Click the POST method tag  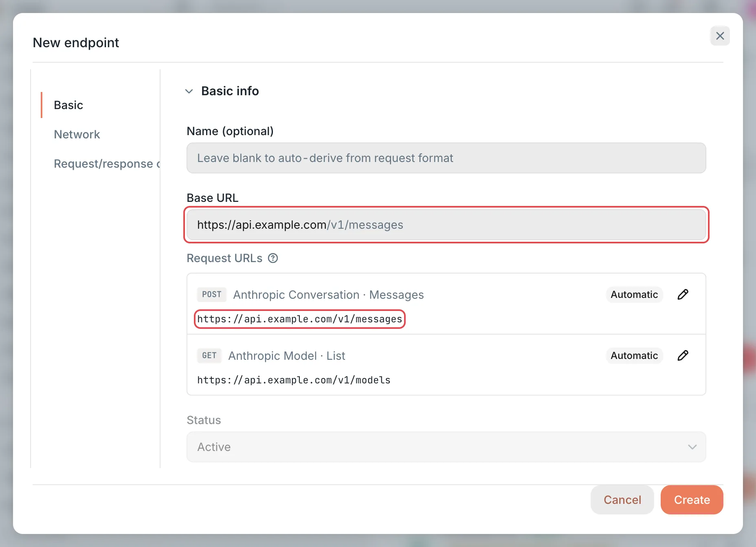tap(211, 294)
